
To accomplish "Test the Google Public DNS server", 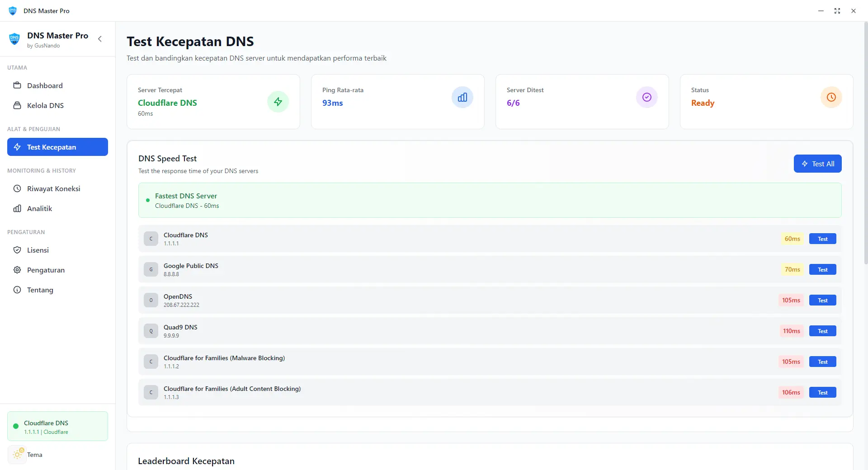I will [822, 269].
